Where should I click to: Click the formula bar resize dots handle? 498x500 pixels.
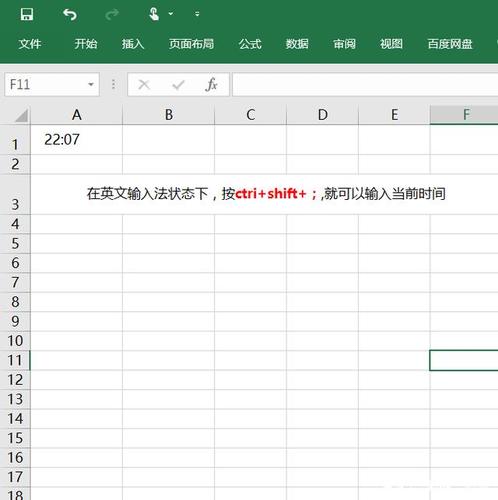point(113,84)
